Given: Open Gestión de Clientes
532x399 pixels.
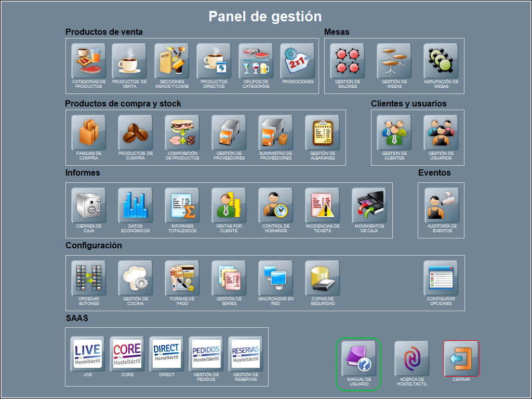Looking at the screenshot, I should [x=394, y=132].
